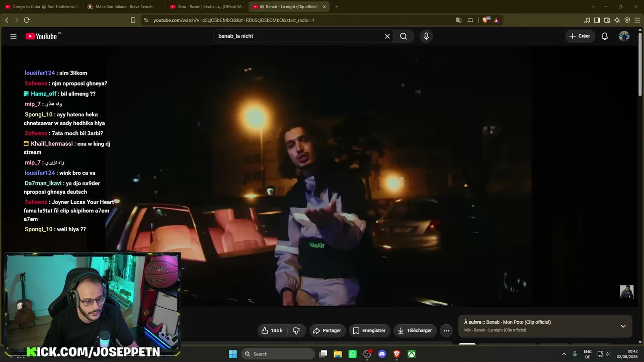This screenshot has width=644, height=362.
Task: Switch the ENG DE input language
Action: (588, 354)
